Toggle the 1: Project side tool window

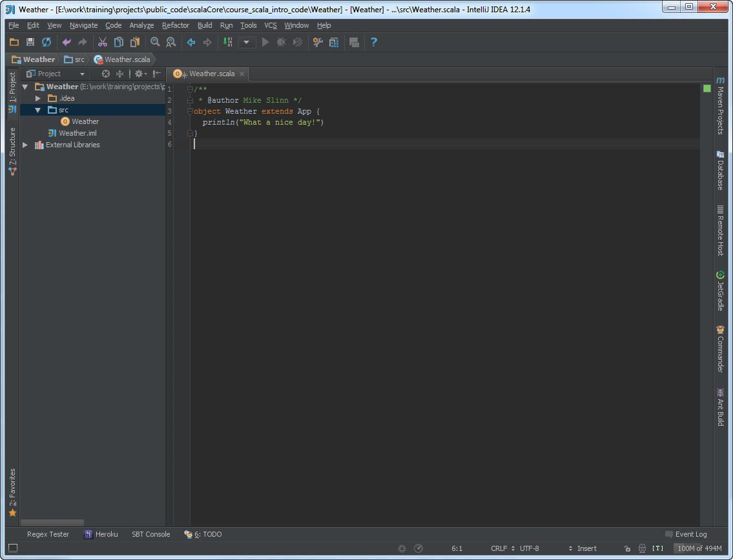12,92
